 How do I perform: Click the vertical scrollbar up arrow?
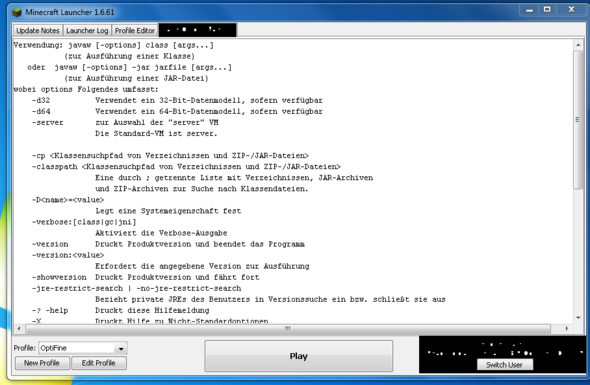(578, 45)
